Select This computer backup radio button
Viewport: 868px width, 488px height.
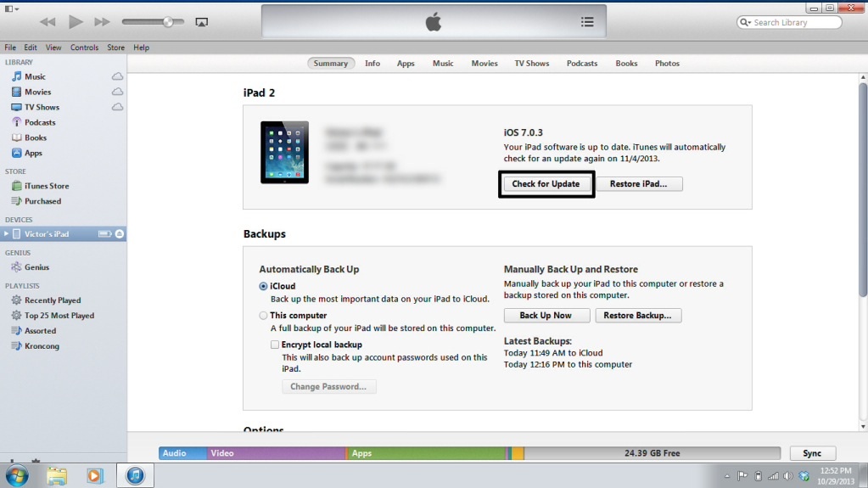click(x=263, y=316)
